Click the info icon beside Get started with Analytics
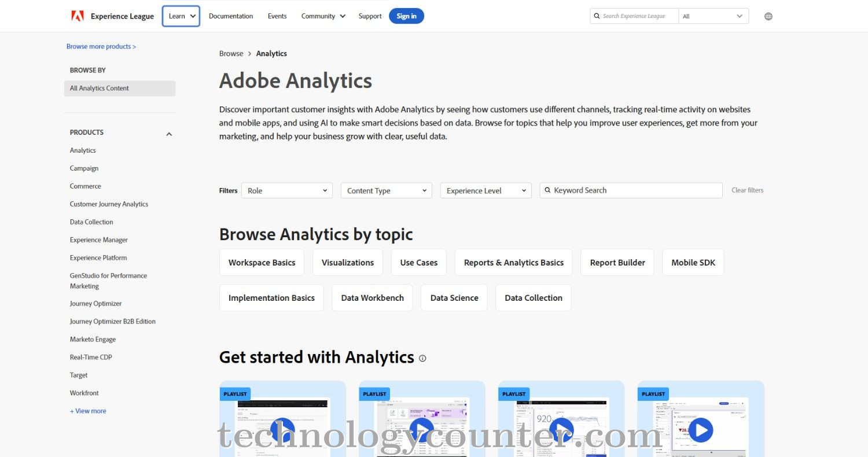This screenshot has height=457, width=868. click(x=422, y=358)
